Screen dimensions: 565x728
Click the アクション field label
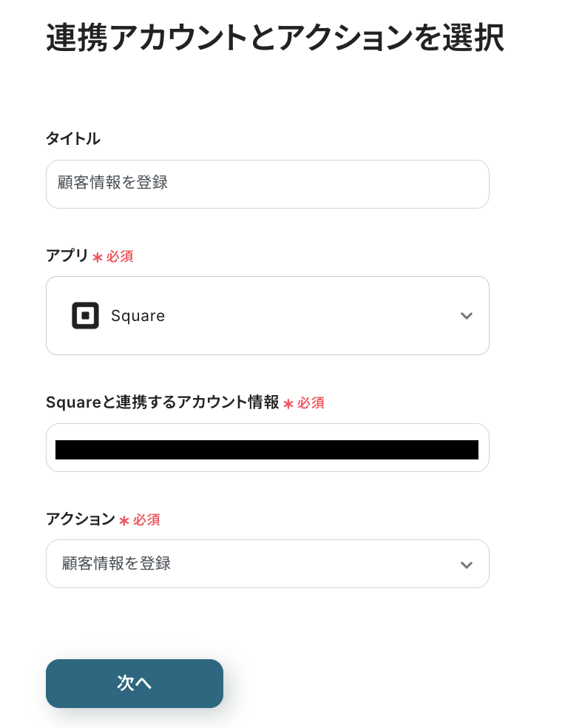point(81,519)
